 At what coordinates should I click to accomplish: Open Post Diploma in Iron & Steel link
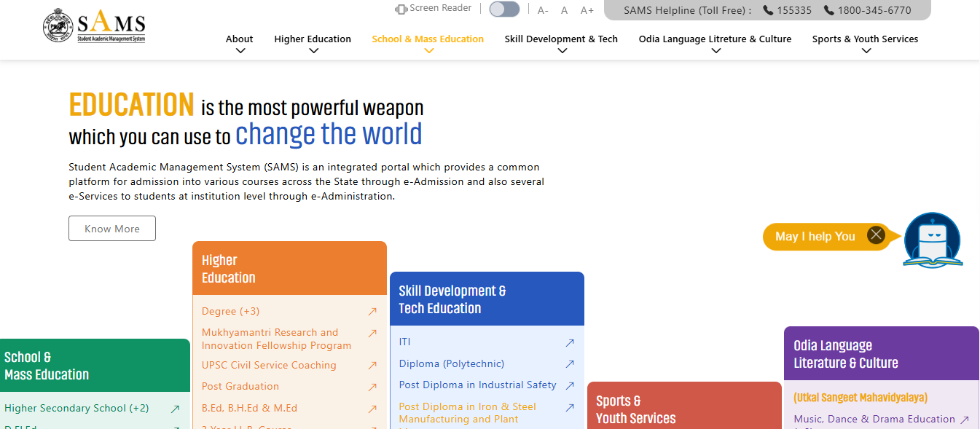(468, 413)
